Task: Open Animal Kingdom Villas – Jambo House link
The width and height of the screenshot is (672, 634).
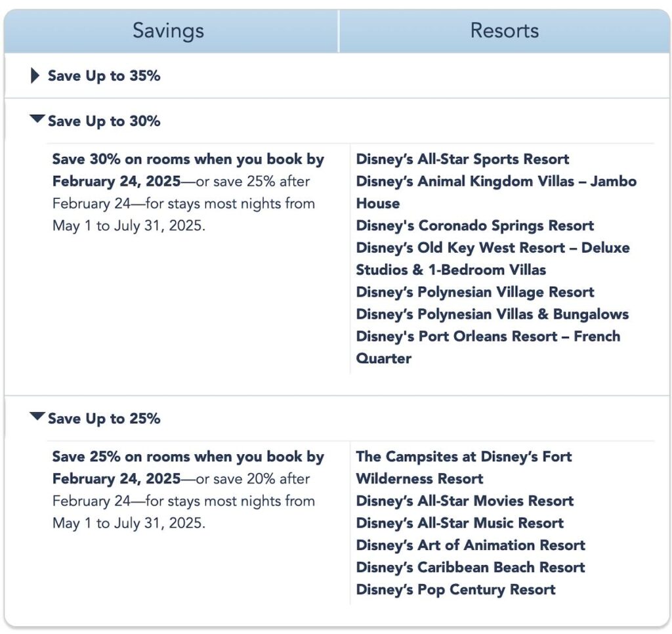Action: pos(496,192)
